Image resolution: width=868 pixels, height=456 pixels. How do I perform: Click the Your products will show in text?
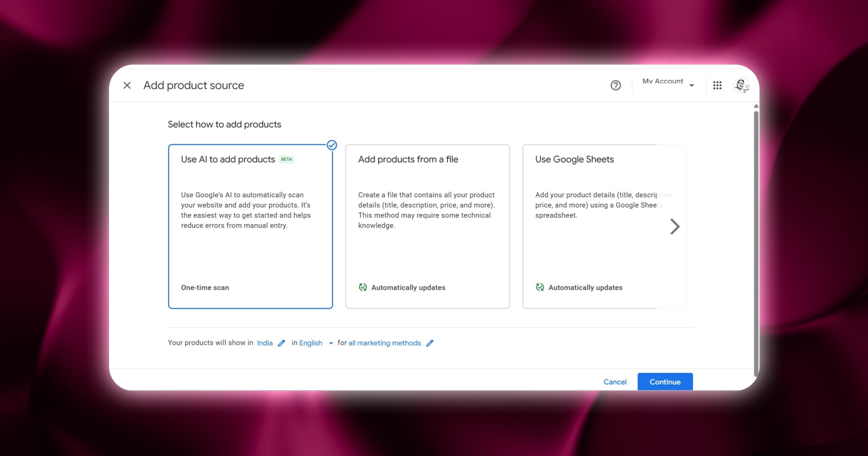pyautogui.click(x=210, y=343)
